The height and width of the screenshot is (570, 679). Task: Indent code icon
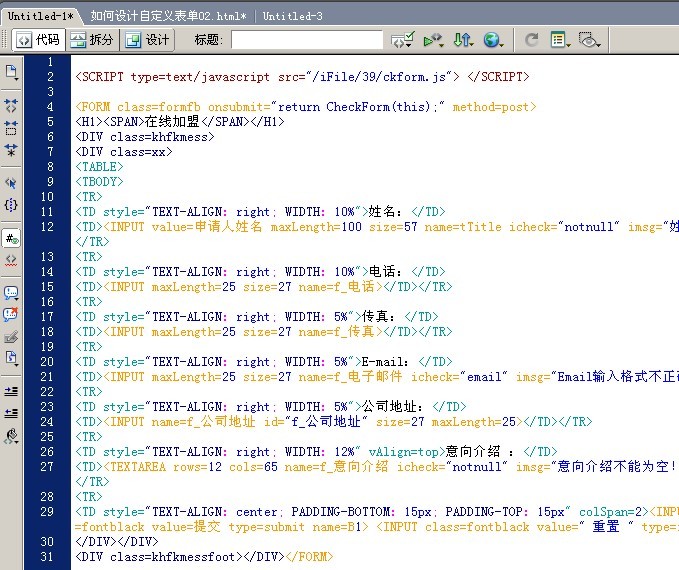pos(11,392)
